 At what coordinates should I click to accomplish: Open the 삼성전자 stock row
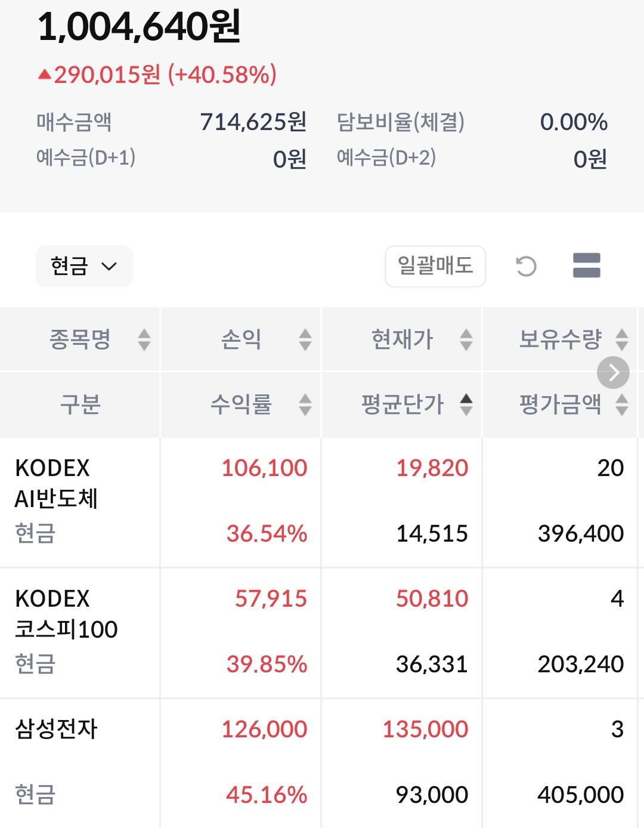56,729
